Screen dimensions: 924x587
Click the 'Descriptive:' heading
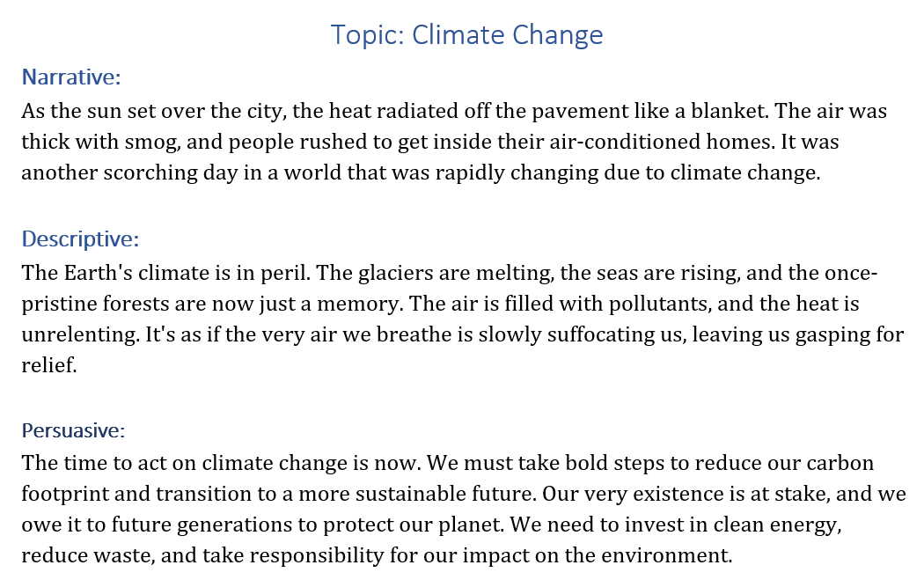[x=80, y=239]
